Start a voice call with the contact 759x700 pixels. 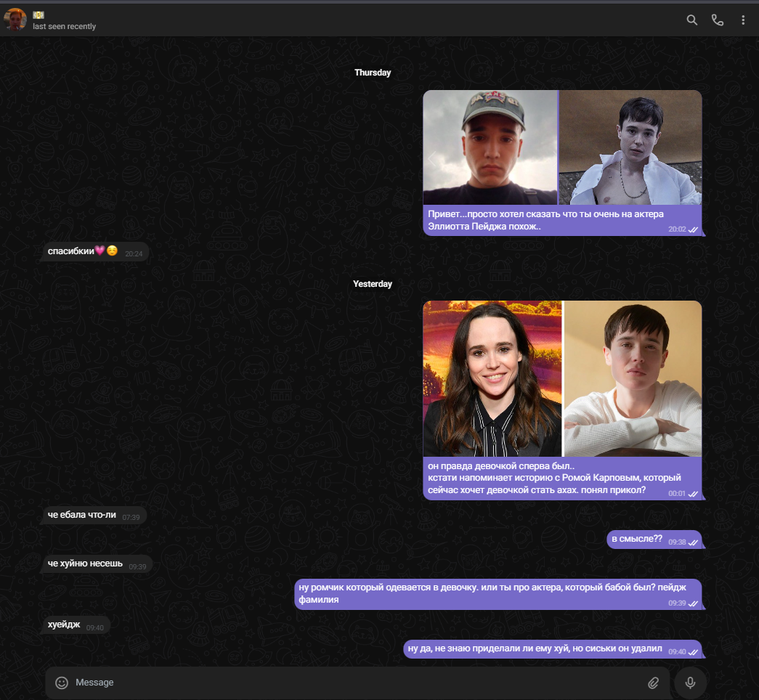click(x=718, y=20)
